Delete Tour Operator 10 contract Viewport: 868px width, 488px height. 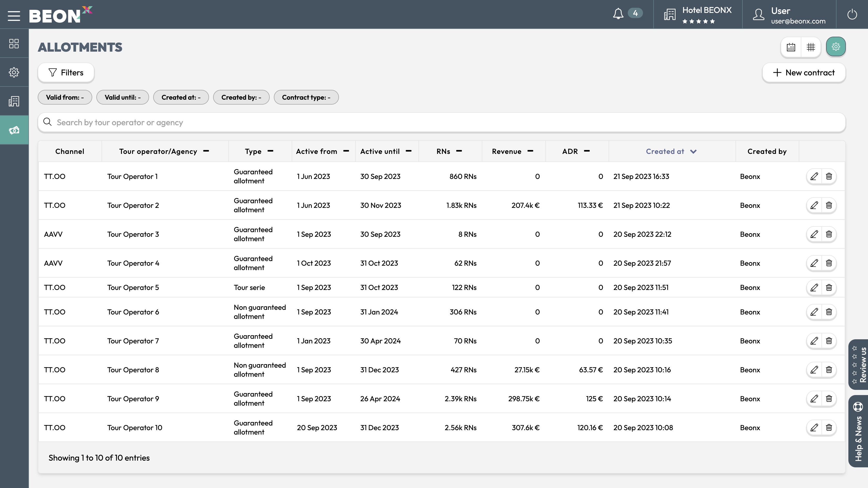pyautogui.click(x=829, y=428)
